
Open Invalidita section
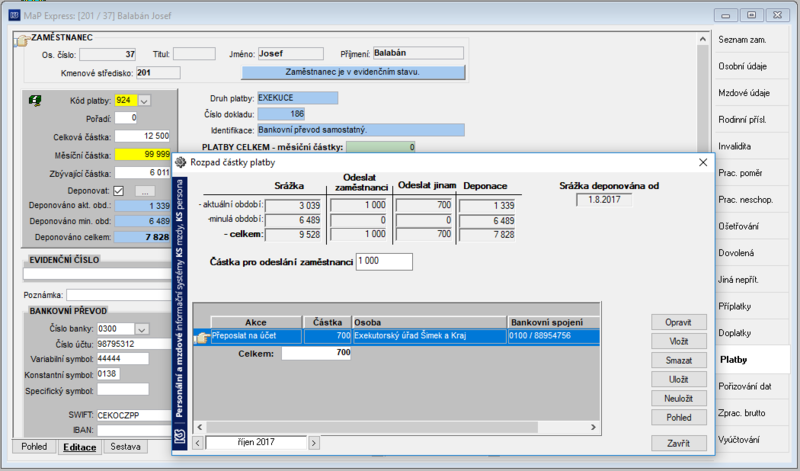tap(735, 146)
